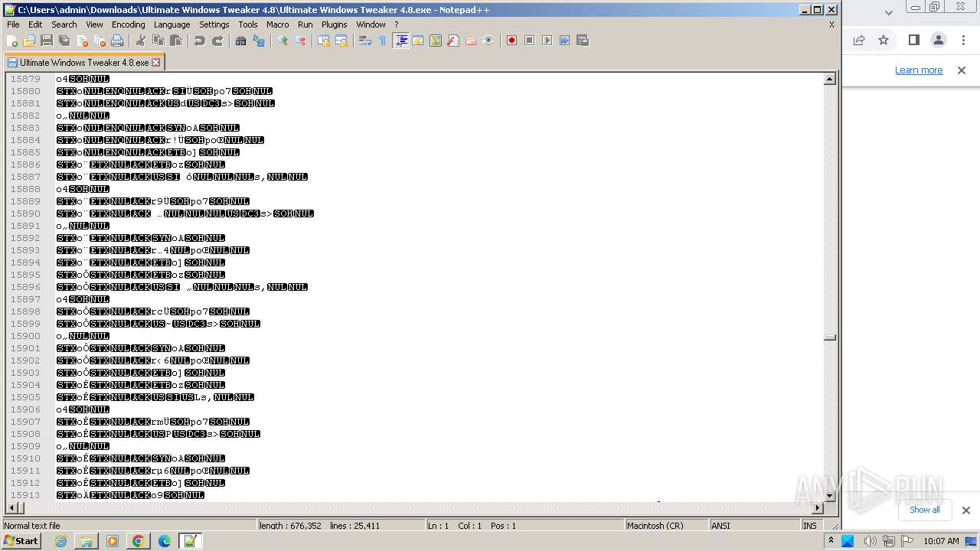Click the Undo arrow icon
This screenshot has height=551, width=980.
[x=199, y=41]
